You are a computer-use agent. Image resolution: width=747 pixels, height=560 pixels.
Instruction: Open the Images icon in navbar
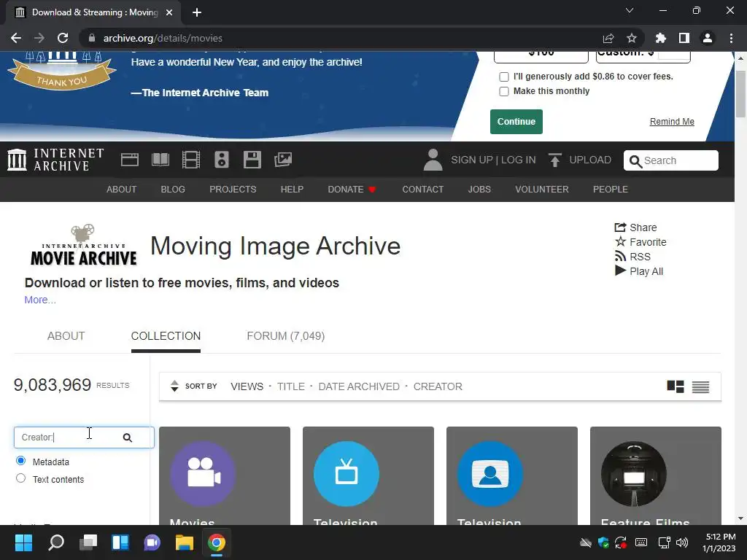tap(283, 160)
